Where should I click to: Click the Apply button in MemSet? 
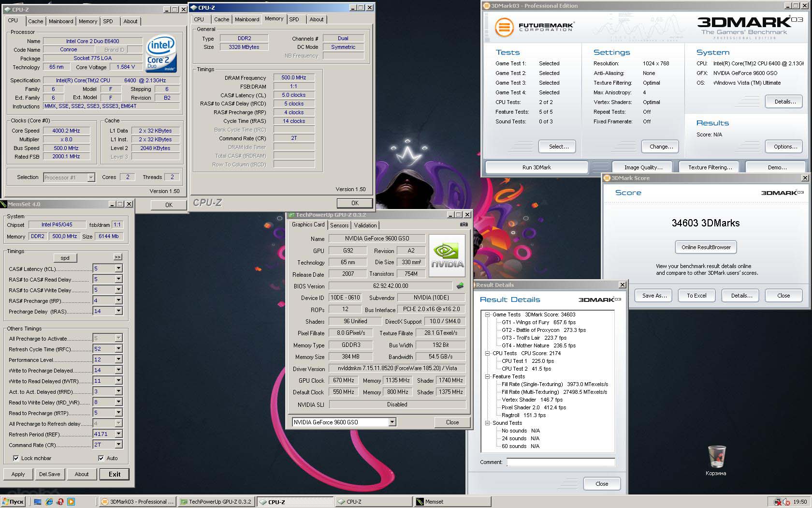click(18, 474)
